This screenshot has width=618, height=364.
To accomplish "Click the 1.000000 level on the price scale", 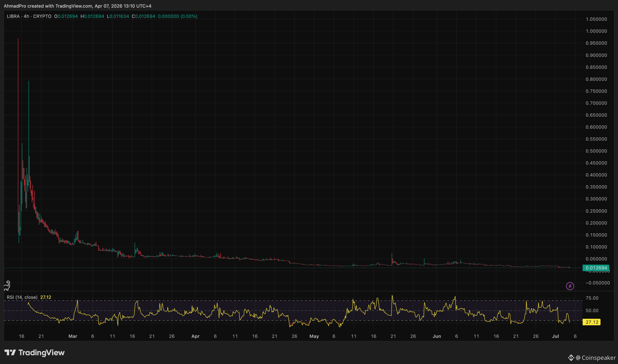I will (x=596, y=31).
